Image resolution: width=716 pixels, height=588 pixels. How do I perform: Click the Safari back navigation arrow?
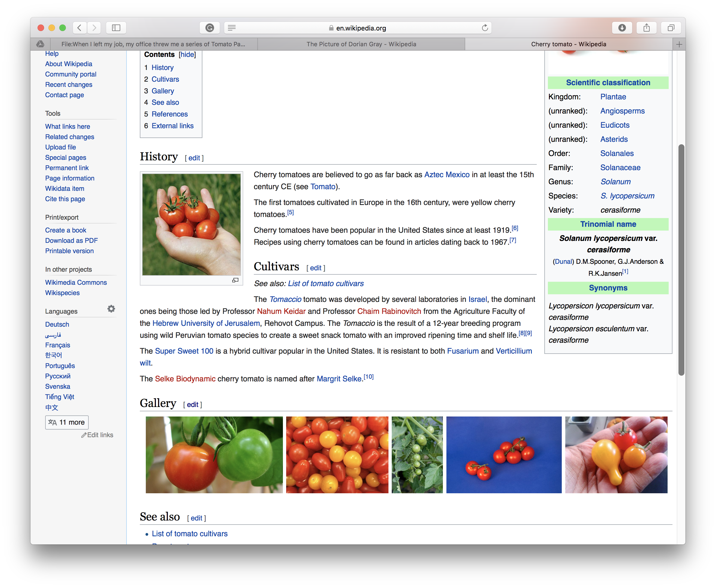pos(79,28)
